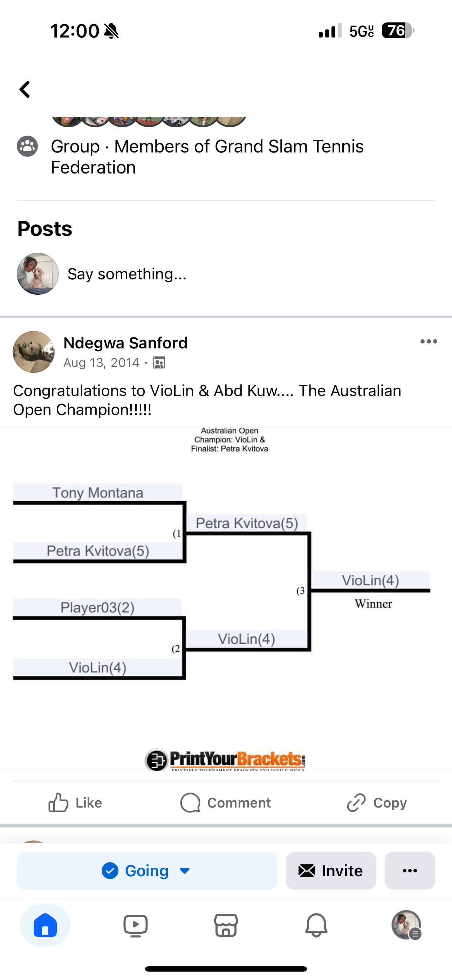Screen dimensions: 452x980
Task: Open Ndegwa Sanford's profile picture
Action: tap(34, 352)
